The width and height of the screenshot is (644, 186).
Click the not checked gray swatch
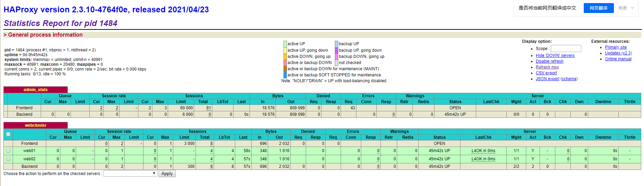[337, 63]
